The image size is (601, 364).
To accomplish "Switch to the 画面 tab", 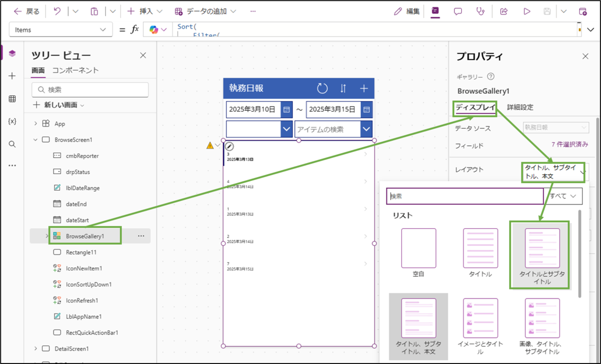I will 38,71.
